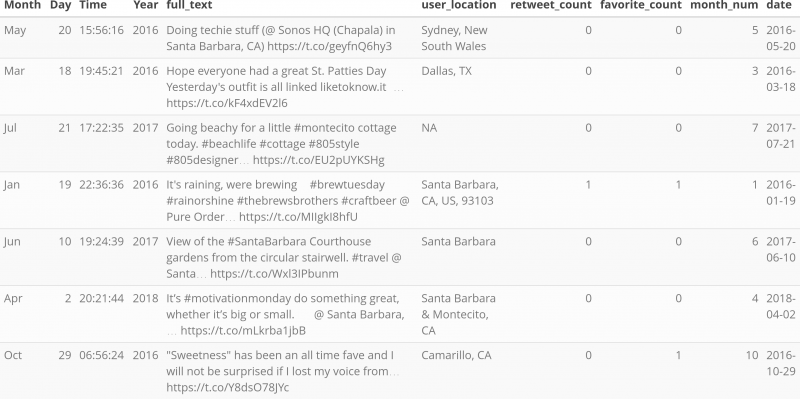This screenshot has height=399, width=800.
Task: Select the Dallas, TX location cell
Action: coord(446,71)
